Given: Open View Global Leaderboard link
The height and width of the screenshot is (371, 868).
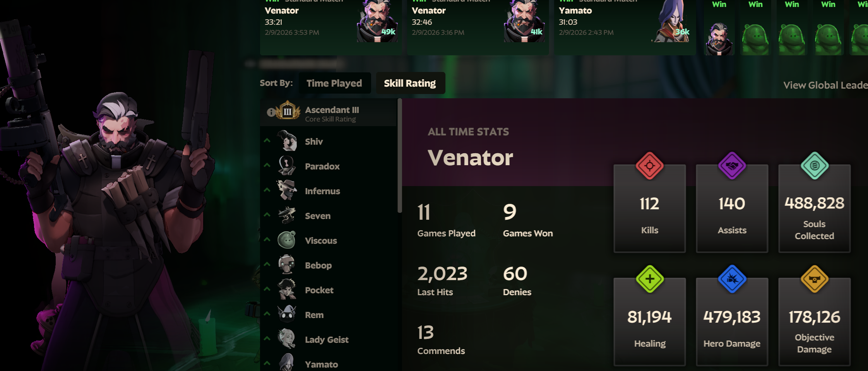Looking at the screenshot, I should coord(825,85).
